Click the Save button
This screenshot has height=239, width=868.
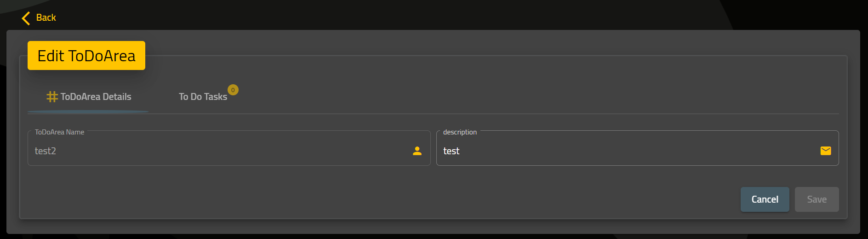pos(817,199)
